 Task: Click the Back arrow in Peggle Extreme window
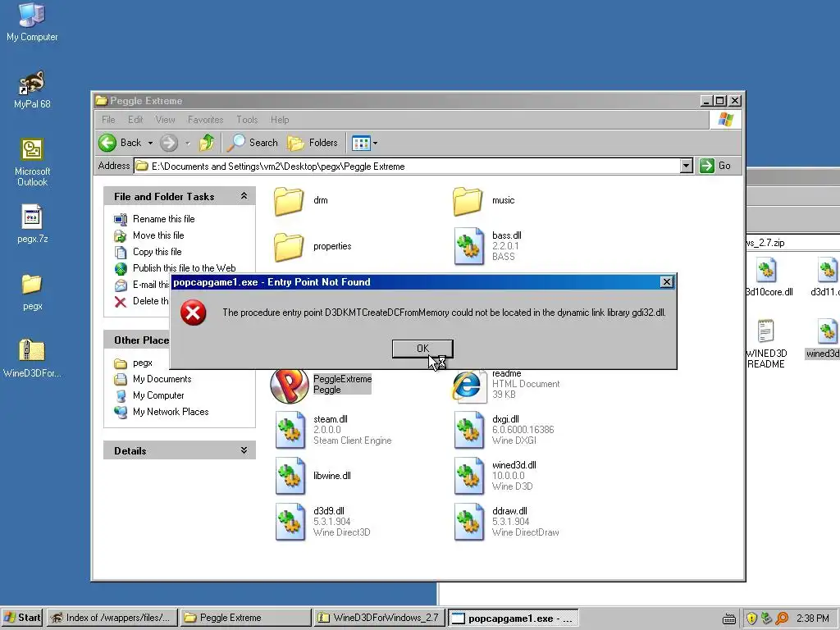[120, 143]
